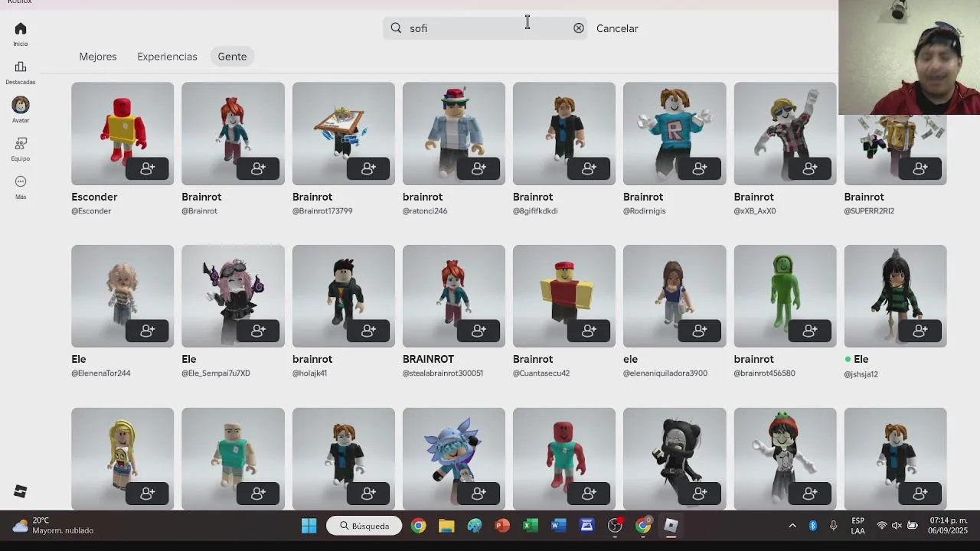Open File Explorer from the taskbar
The height and width of the screenshot is (551, 980).
(446, 526)
